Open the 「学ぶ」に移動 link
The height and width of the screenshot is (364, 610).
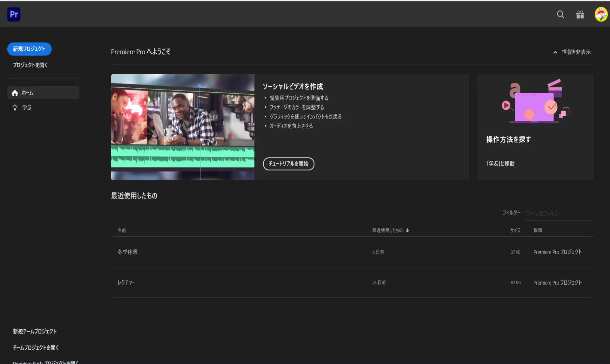click(x=500, y=164)
